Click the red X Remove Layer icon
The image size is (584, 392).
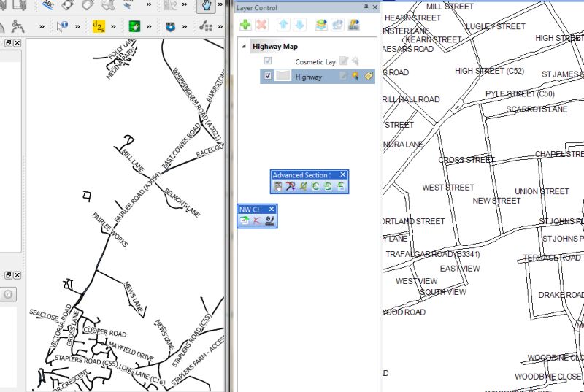point(262,25)
